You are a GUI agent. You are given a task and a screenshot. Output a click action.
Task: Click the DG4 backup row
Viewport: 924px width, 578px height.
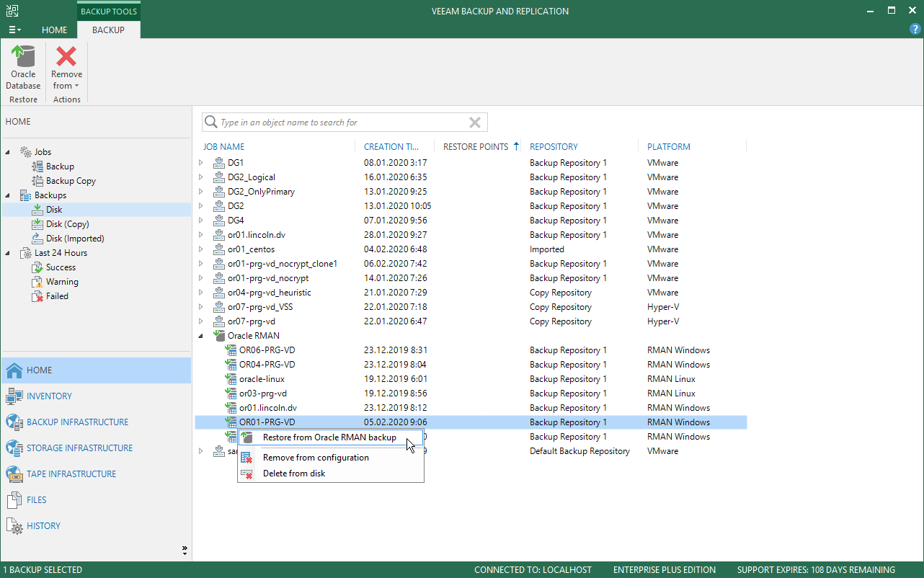(471, 221)
